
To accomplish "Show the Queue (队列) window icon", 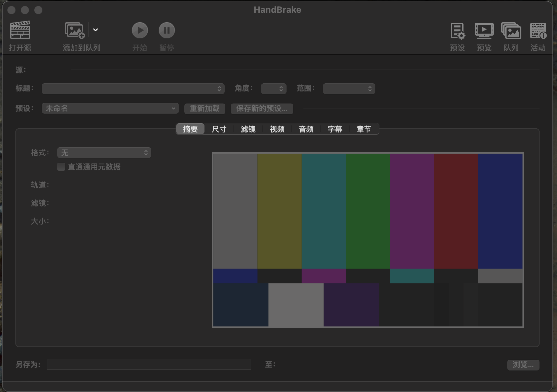I will pos(511,31).
